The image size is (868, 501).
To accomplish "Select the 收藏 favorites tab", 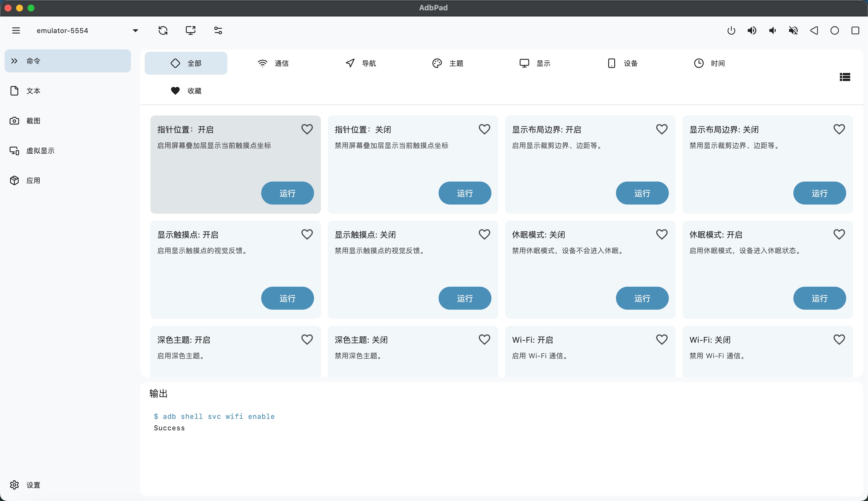I will pos(186,91).
